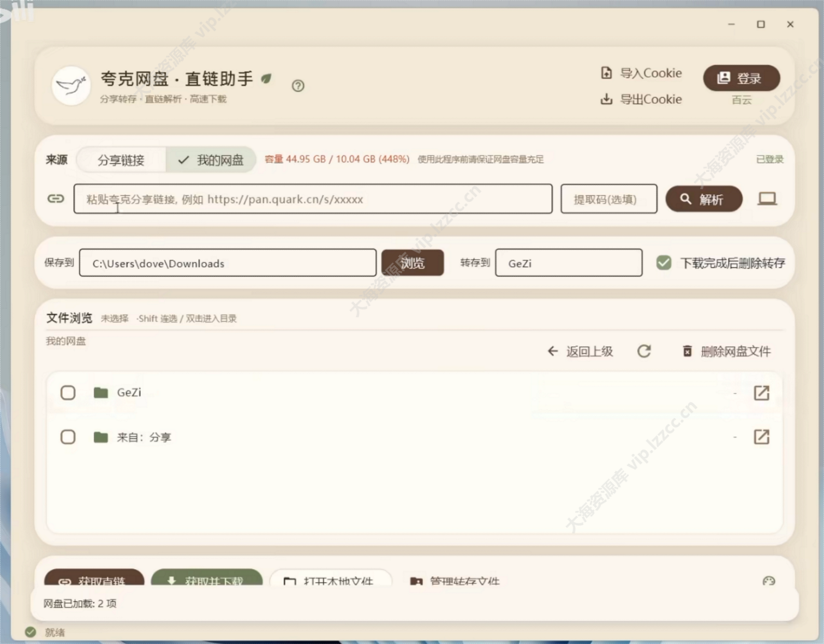Screen dimensions: 824x644
Task: Maximize the window
Action: click(761, 24)
